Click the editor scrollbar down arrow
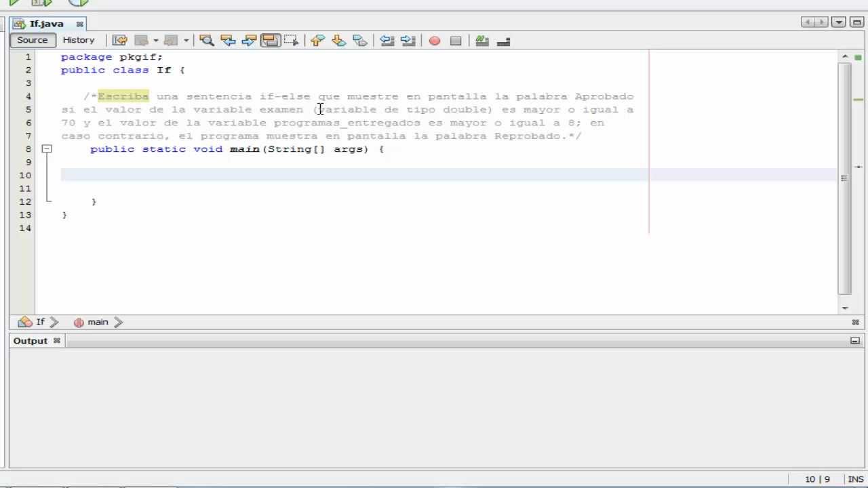 point(845,308)
